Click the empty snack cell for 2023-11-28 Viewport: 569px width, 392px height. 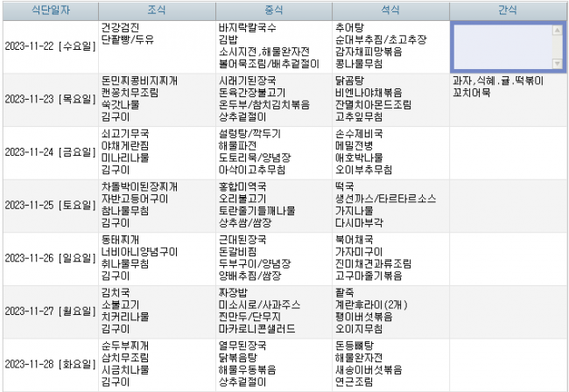tap(508, 363)
